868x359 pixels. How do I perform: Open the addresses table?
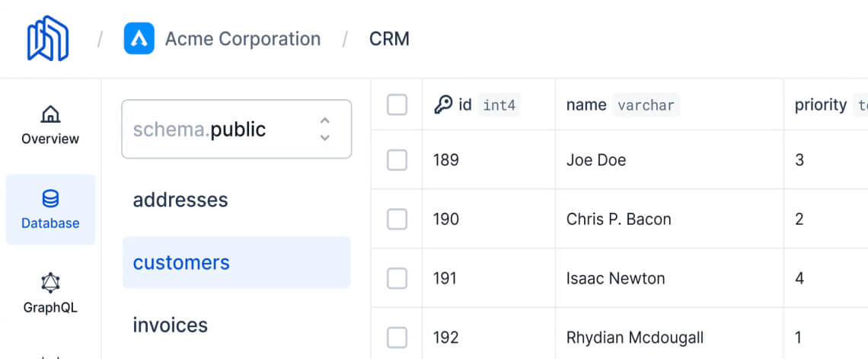180,200
